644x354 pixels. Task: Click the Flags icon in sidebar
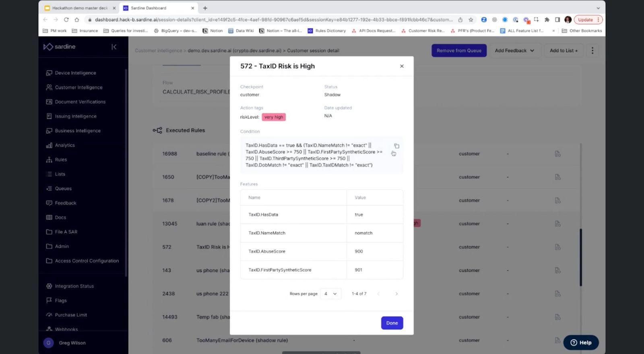tap(49, 300)
